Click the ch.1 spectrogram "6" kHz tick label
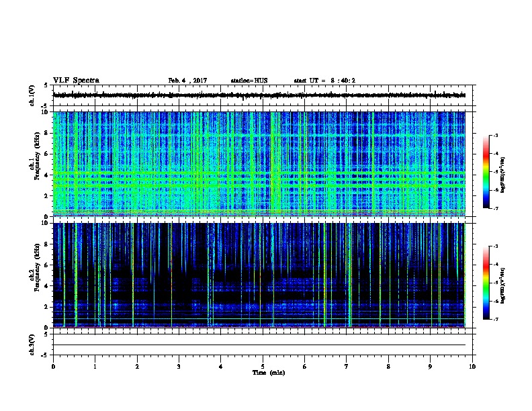The image size is (532, 411). point(47,154)
